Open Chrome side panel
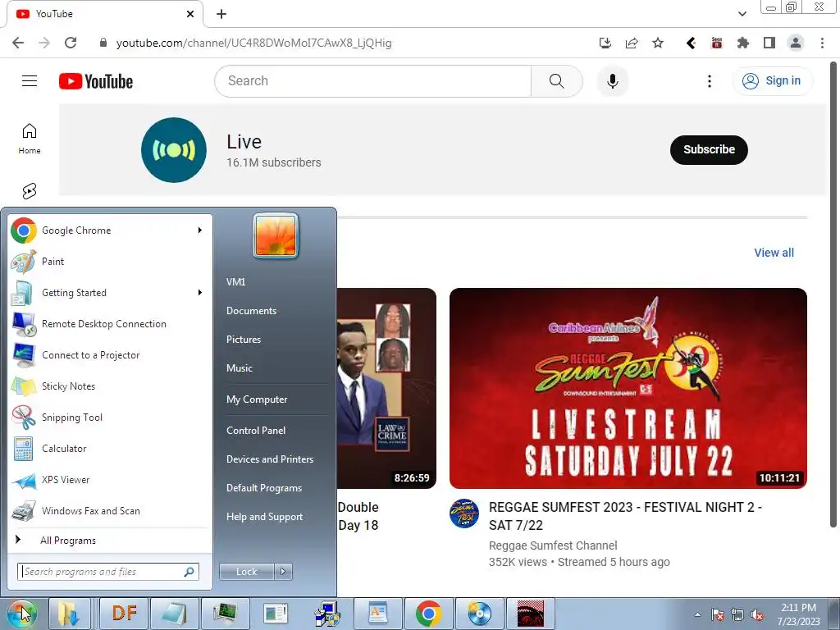The image size is (840, 630). coord(769,43)
